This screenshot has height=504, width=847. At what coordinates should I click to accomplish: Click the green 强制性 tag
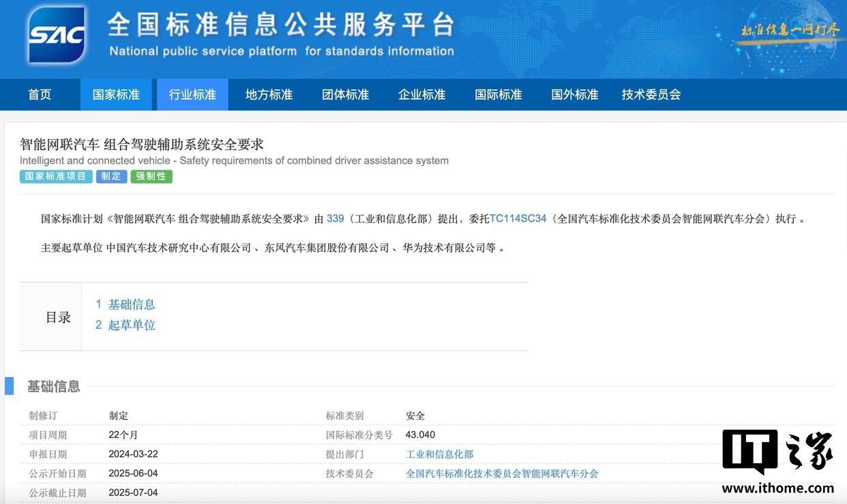coord(151,177)
